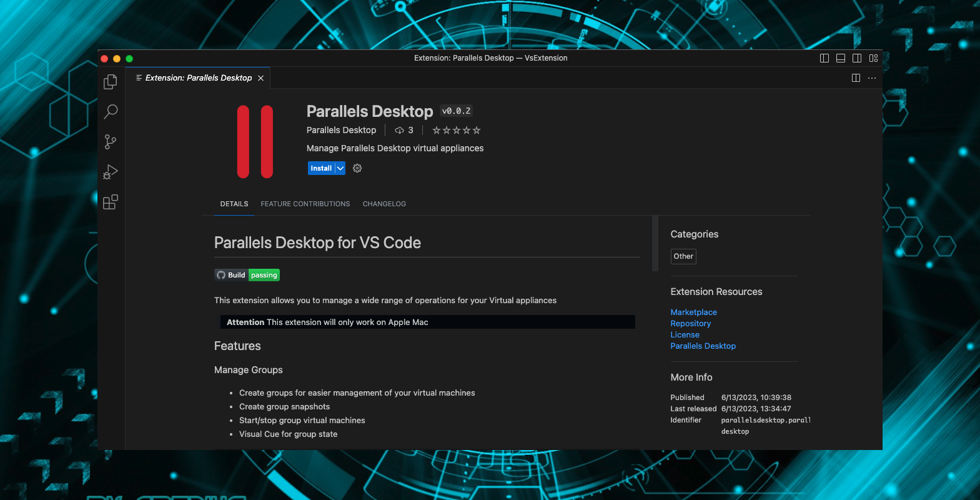Click the 'Visual Cue for group state' item

(288, 434)
